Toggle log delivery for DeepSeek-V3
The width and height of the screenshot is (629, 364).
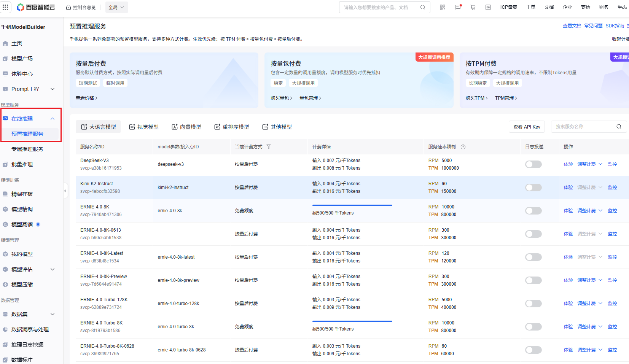[533, 164]
